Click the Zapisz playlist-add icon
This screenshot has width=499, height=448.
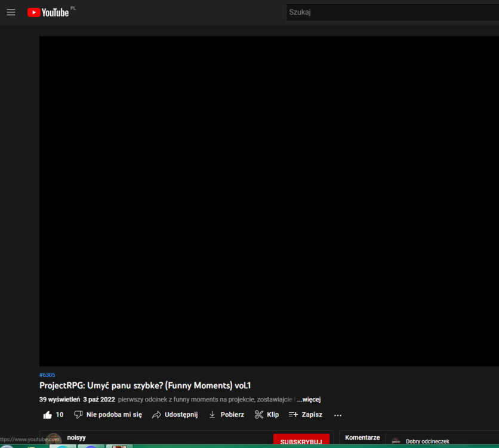tap(293, 415)
